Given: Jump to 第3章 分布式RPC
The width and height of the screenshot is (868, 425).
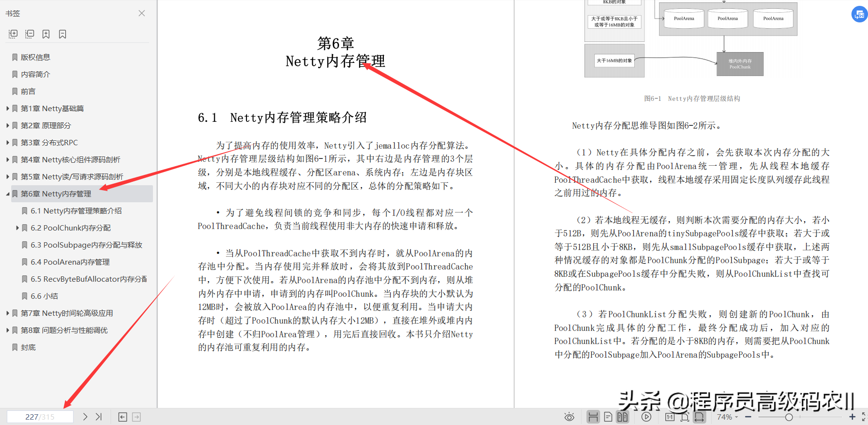Looking at the screenshot, I should (x=49, y=142).
